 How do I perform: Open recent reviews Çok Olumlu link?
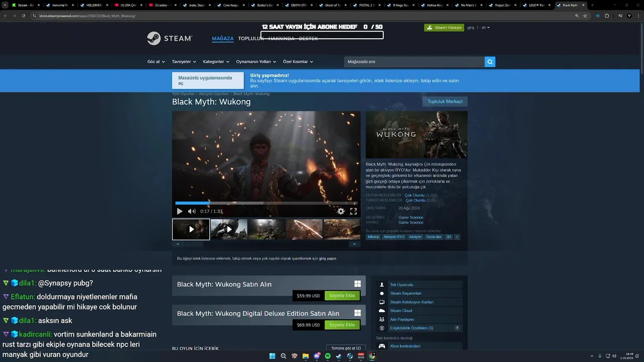tap(415, 195)
